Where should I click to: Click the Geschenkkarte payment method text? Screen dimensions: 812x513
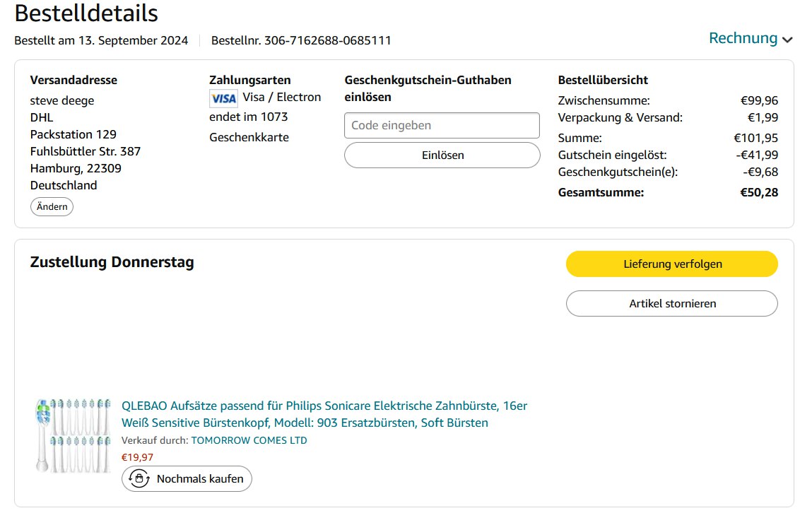(249, 137)
